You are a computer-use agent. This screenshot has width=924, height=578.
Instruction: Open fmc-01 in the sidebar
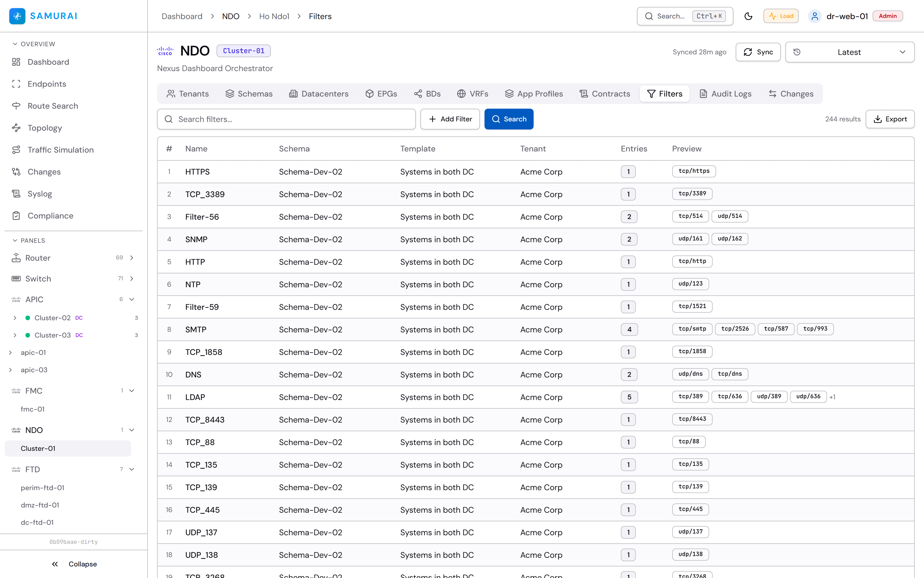coord(32,409)
